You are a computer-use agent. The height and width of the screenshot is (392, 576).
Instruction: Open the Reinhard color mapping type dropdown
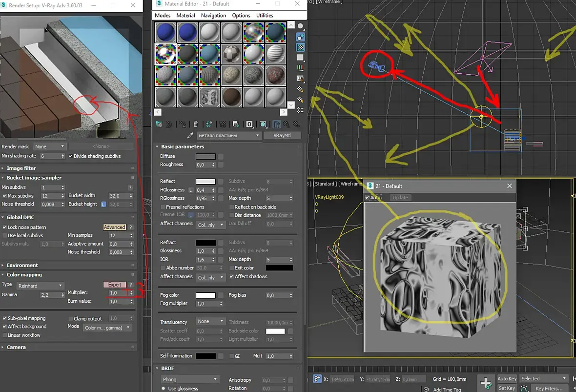(x=40, y=286)
